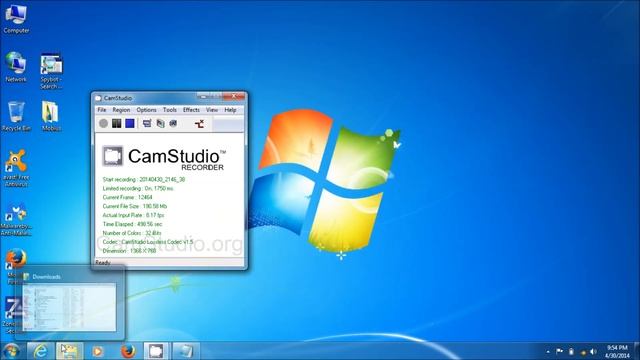Click the 'Codec' info line

148,242
